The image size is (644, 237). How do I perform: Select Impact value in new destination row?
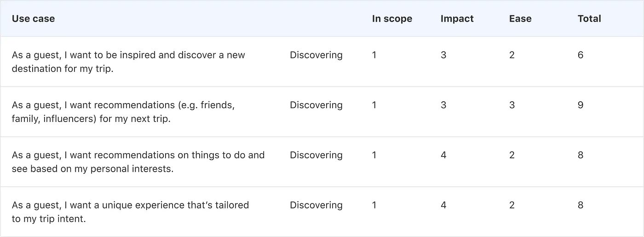click(443, 55)
